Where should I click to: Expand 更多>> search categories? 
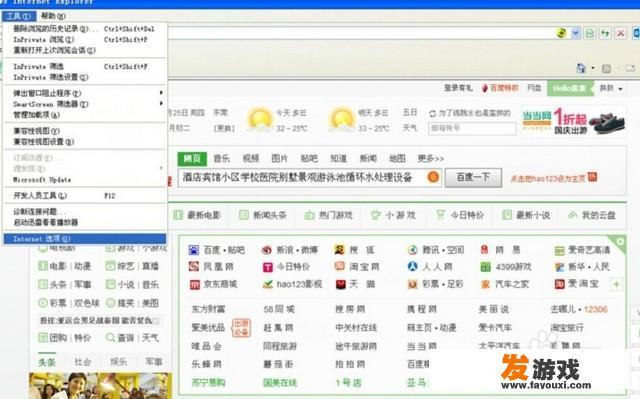(x=430, y=158)
